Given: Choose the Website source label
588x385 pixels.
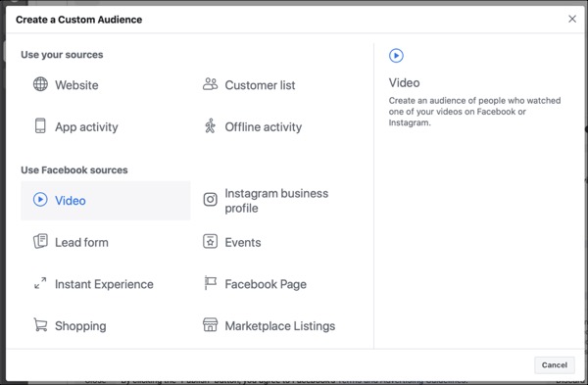Looking at the screenshot, I should click(76, 85).
